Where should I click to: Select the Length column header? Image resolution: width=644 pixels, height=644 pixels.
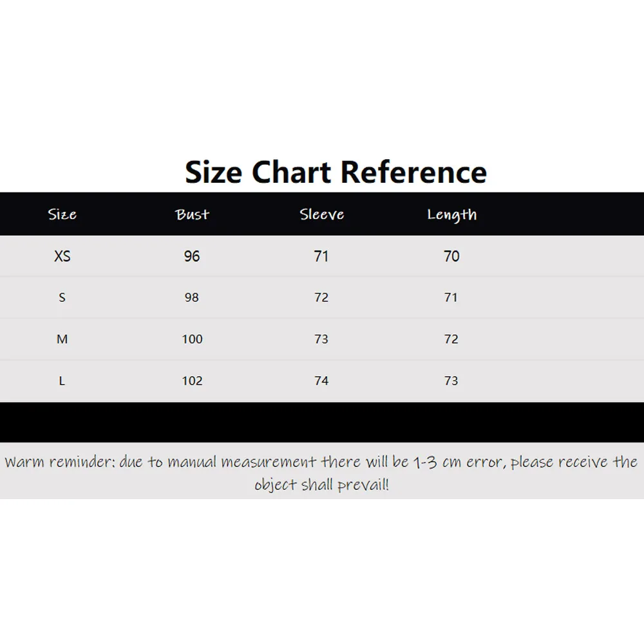(451, 215)
